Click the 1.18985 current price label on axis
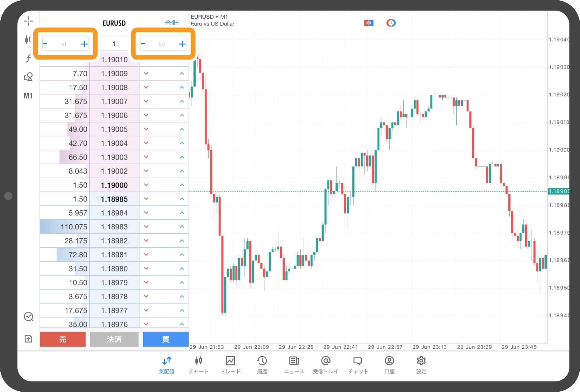The image size is (580, 392). (x=559, y=191)
